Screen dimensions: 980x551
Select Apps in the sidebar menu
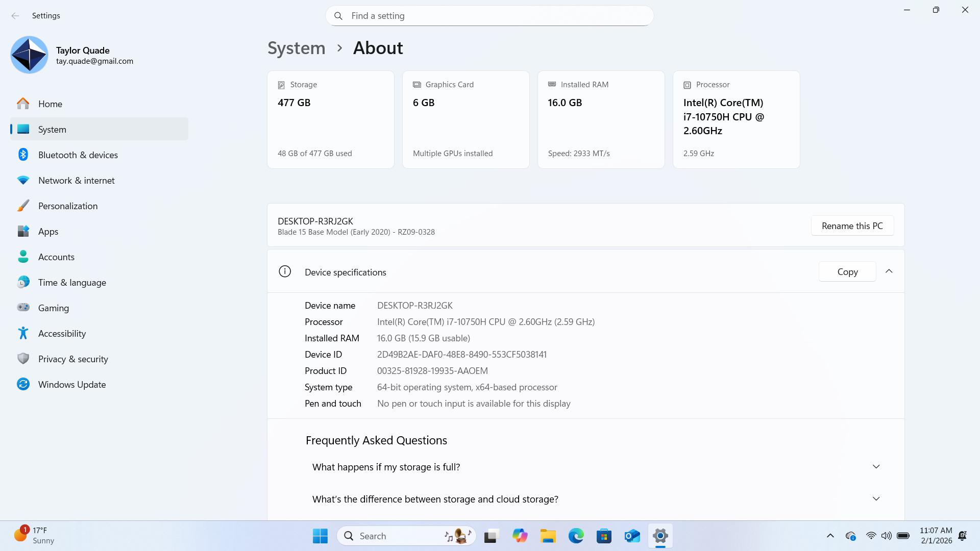coord(48,231)
